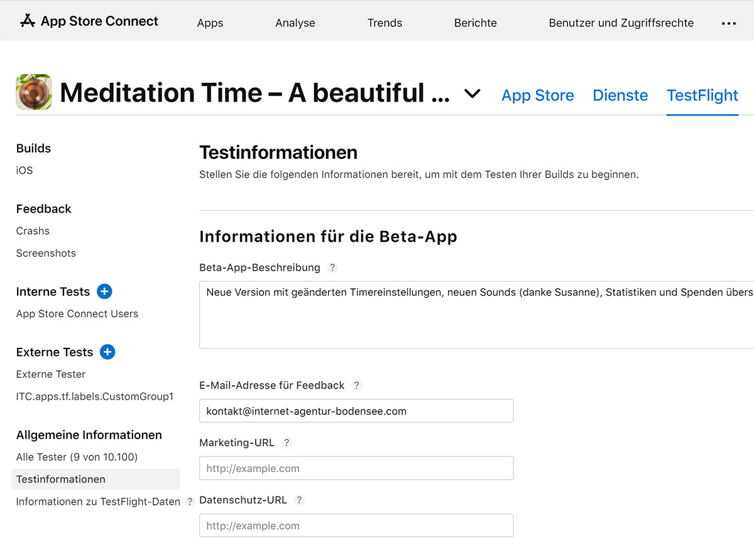The height and width of the screenshot is (560, 754).
Task: Show help for E-Mail-Adresse für Feedback
Action: coord(356,385)
